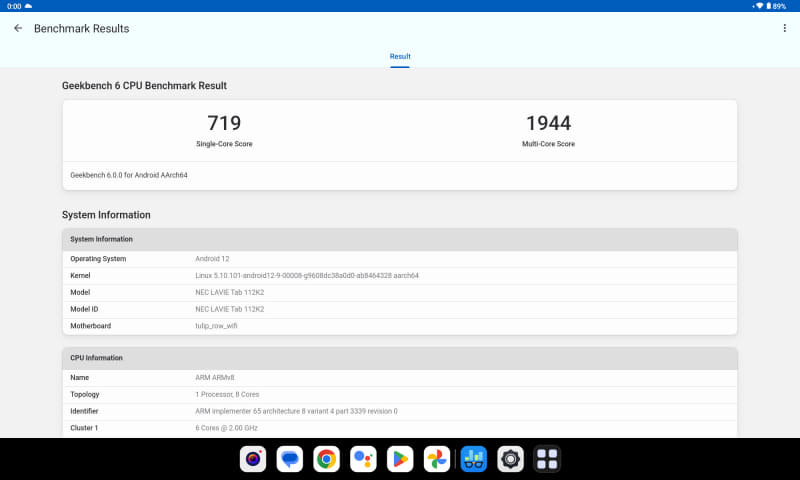Click the single-core score 719

224,123
